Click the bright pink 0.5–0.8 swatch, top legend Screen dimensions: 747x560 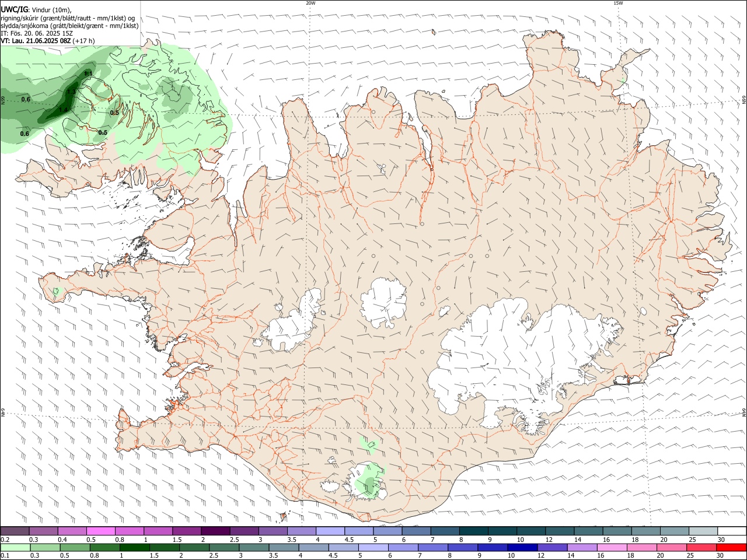[100, 531]
